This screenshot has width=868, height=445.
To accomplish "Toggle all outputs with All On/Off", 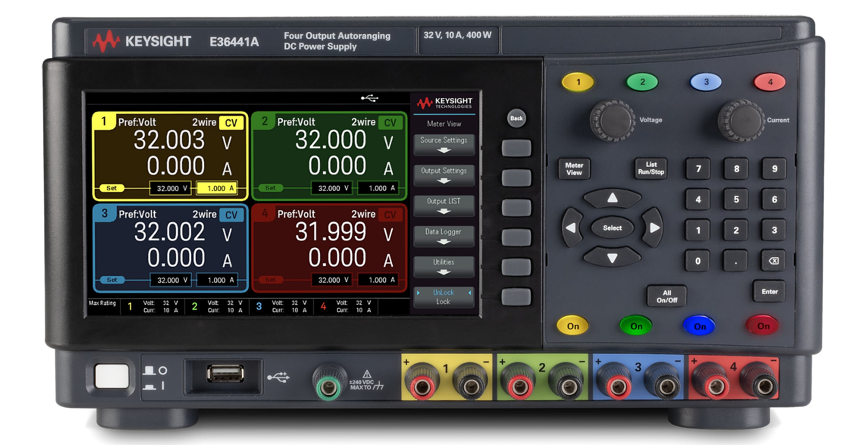I will pyautogui.click(x=667, y=296).
